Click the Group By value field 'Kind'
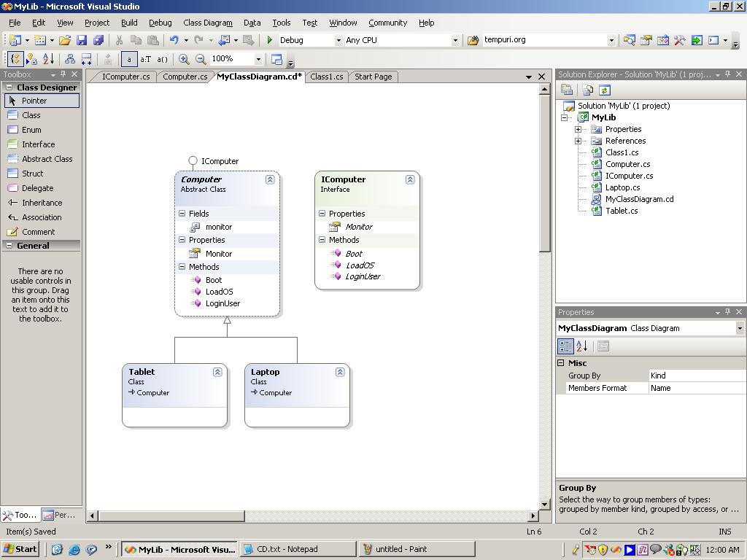Viewport: 747px width, 560px height. (x=697, y=376)
